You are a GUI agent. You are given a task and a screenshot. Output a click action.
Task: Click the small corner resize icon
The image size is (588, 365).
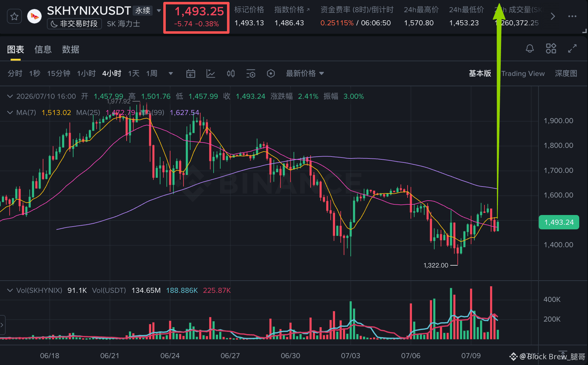pyautogui.click(x=584, y=31)
